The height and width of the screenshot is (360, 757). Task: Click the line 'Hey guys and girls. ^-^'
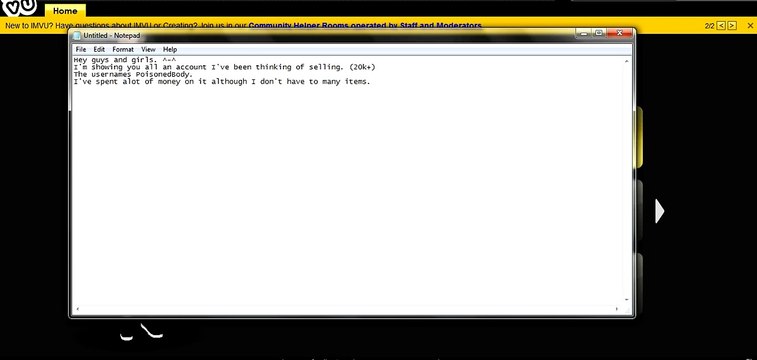click(x=125, y=60)
